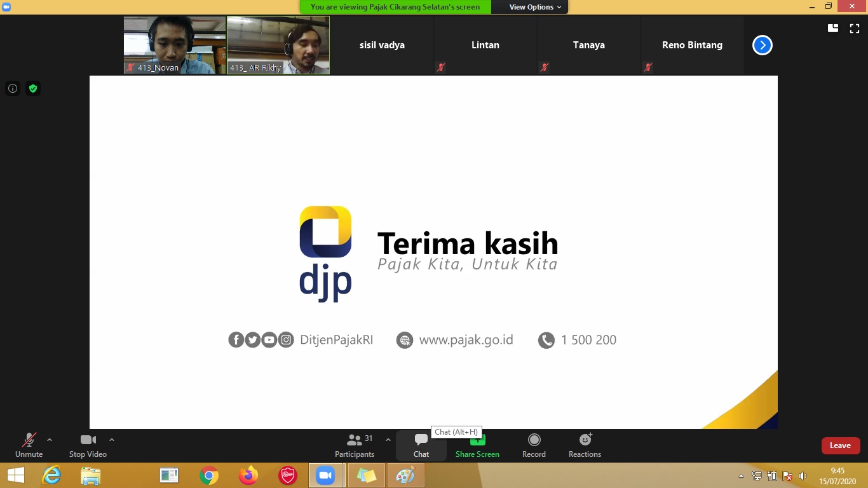Leave the meeting
This screenshot has height=488, width=868.
click(840, 445)
